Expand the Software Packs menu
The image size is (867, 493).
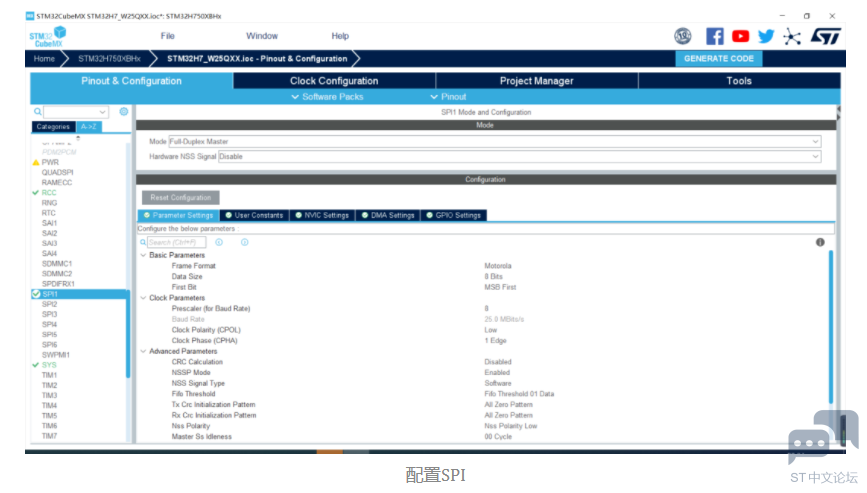click(327, 97)
